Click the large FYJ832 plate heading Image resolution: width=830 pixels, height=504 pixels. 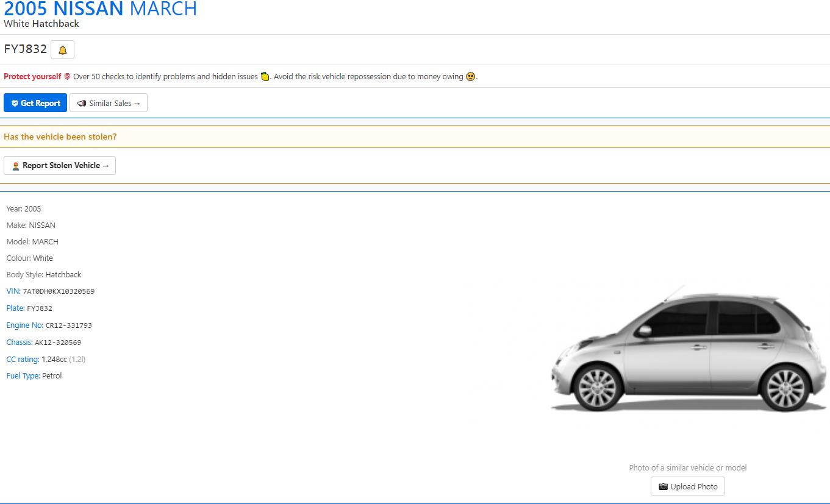point(26,49)
